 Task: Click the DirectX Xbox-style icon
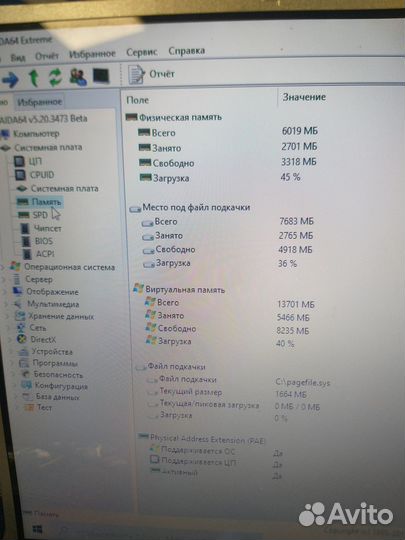pos(22,340)
